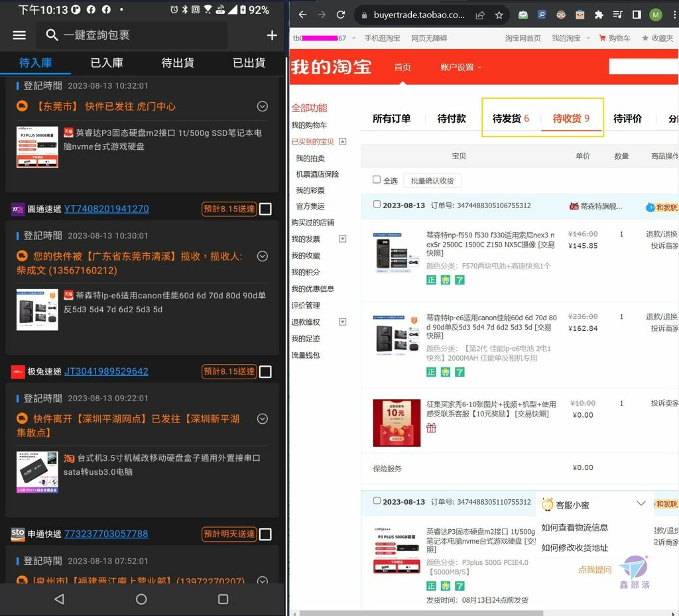Expand the 我的发票 sidebar section
The width and height of the screenshot is (679, 616).
[x=343, y=239]
